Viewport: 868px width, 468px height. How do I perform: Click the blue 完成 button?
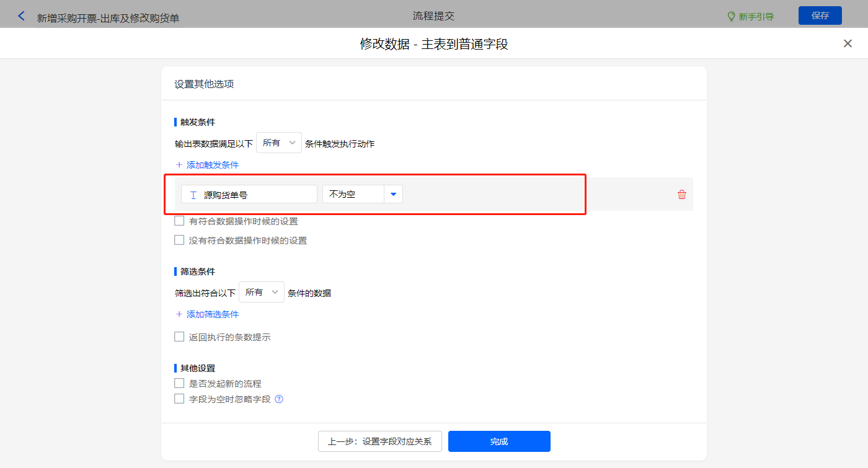[499, 441]
